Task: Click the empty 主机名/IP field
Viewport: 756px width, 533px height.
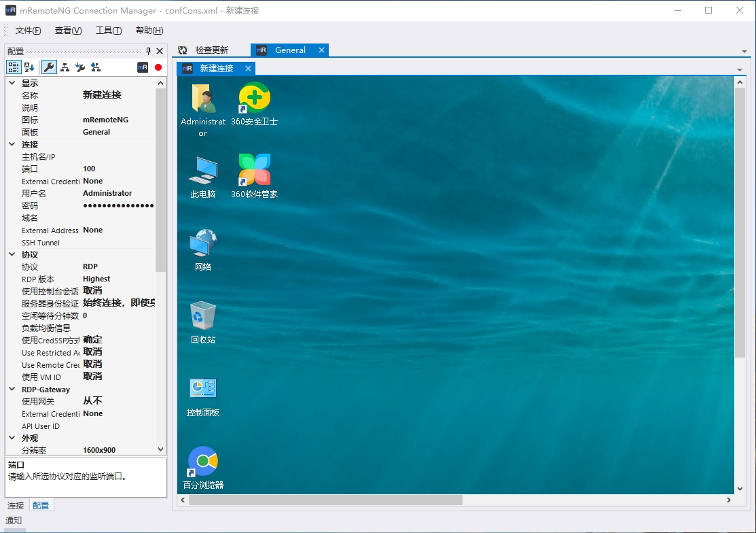Action: tap(118, 157)
